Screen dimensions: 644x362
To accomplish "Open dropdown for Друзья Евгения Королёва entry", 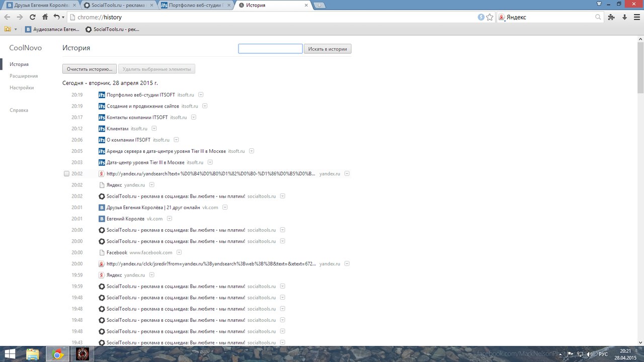I will 225,207.
